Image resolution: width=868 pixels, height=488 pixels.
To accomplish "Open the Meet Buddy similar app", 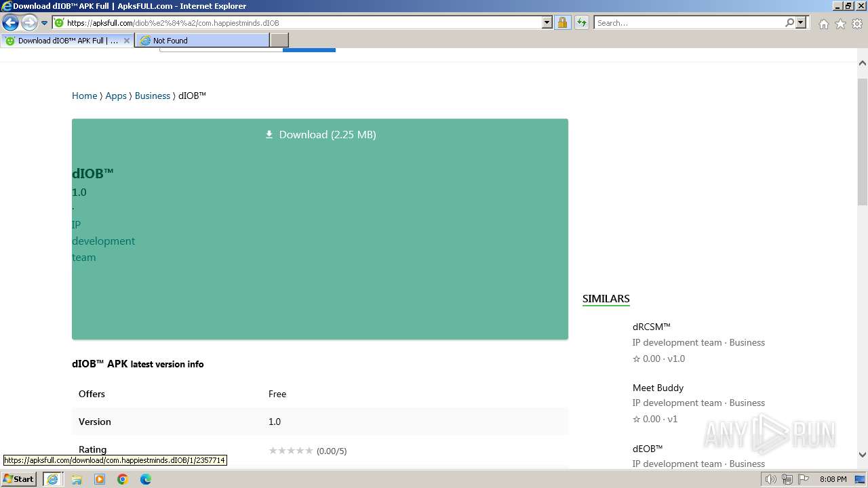I will [658, 388].
